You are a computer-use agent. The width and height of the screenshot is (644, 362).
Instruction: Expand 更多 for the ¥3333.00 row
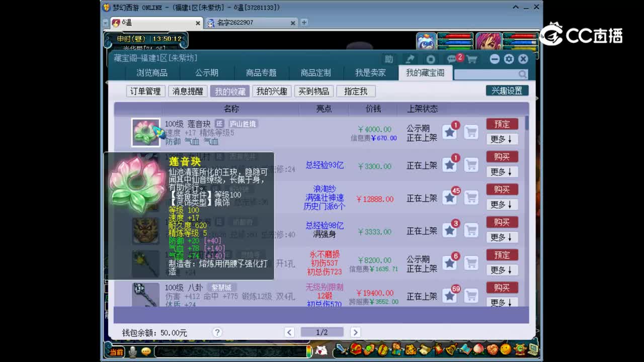(x=502, y=237)
